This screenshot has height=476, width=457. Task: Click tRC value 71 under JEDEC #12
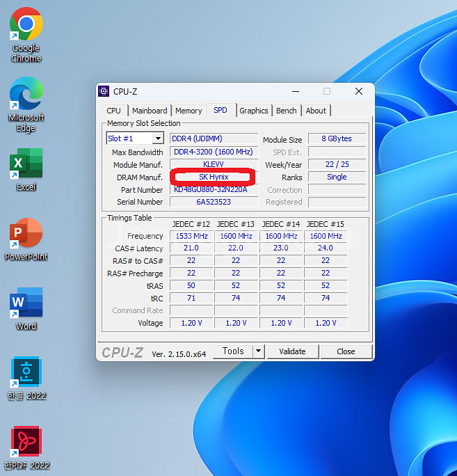point(191,298)
